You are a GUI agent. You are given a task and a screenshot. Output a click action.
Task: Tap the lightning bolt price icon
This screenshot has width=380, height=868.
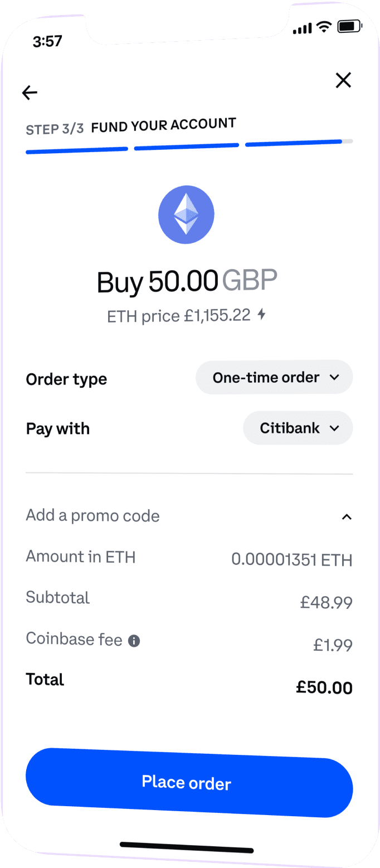tap(261, 315)
